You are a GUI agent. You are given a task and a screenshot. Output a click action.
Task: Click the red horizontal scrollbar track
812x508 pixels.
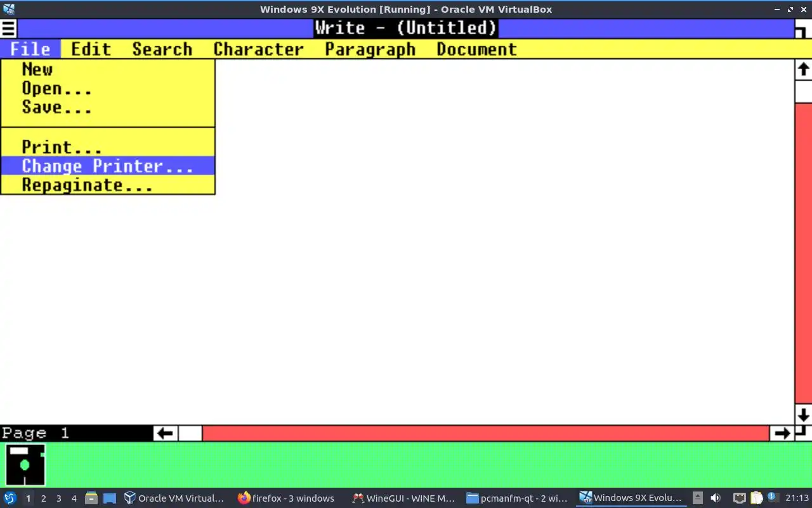pyautogui.click(x=486, y=433)
